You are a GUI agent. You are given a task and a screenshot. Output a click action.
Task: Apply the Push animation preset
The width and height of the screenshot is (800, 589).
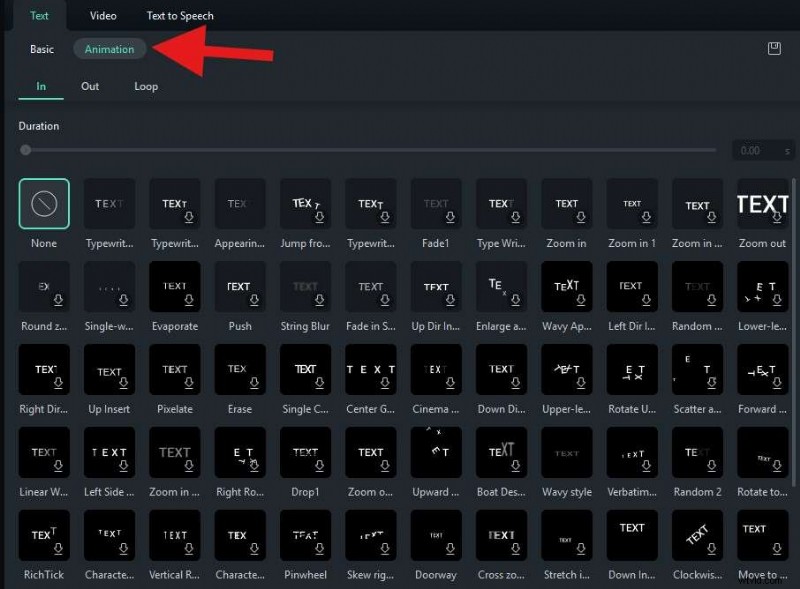239,287
